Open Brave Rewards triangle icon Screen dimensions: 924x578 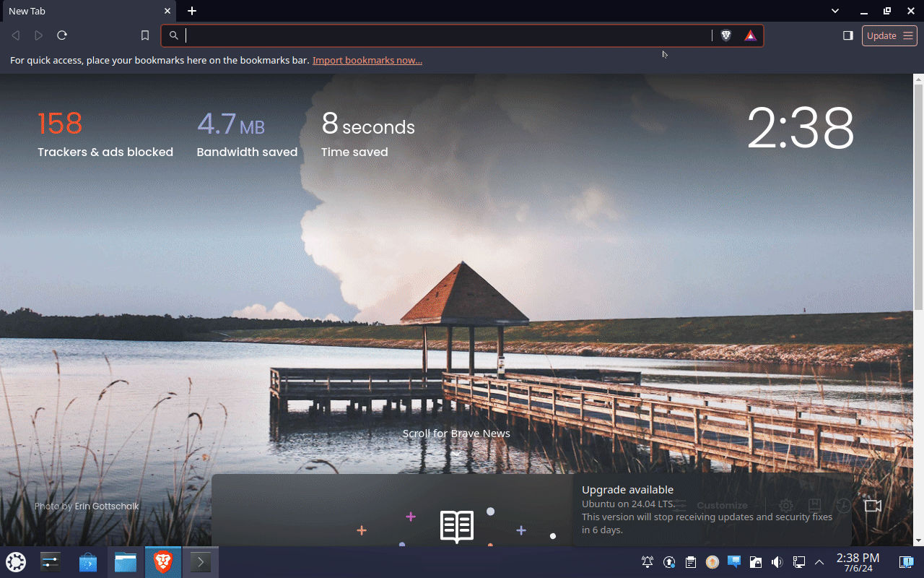pos(751,35)
